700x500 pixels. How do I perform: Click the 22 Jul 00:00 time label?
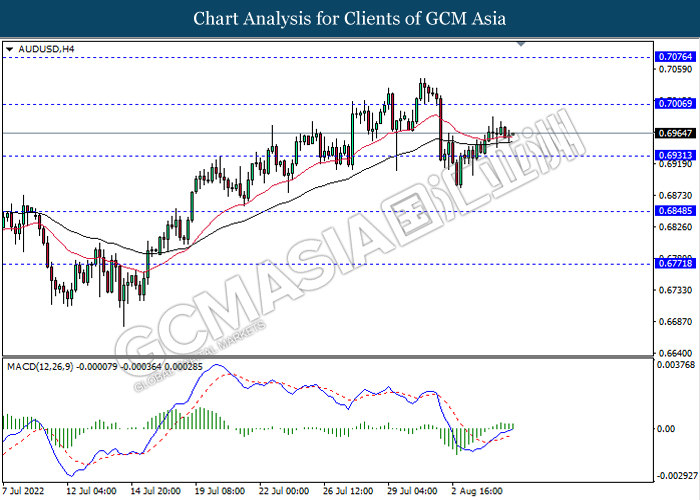point(284,491)
